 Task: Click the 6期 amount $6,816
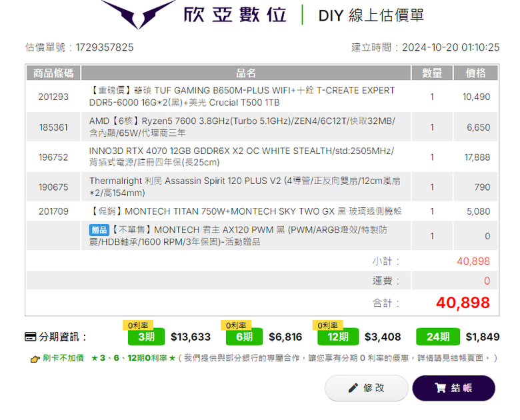coord(285,337)
